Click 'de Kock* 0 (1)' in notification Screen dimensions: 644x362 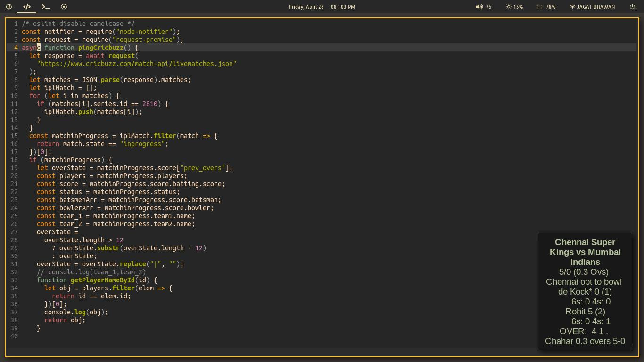pyautogui.click(x=585, y=292)
